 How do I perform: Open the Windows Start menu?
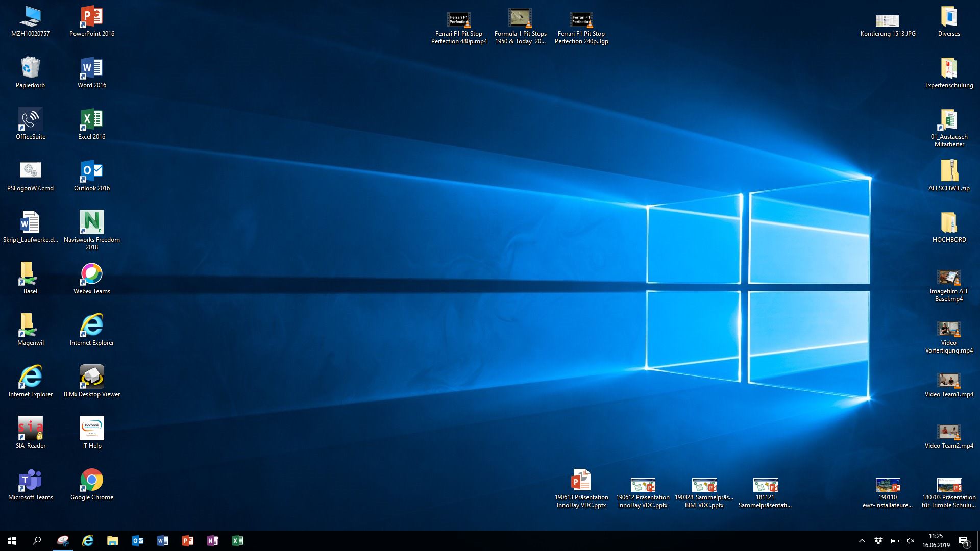[12, 541]
